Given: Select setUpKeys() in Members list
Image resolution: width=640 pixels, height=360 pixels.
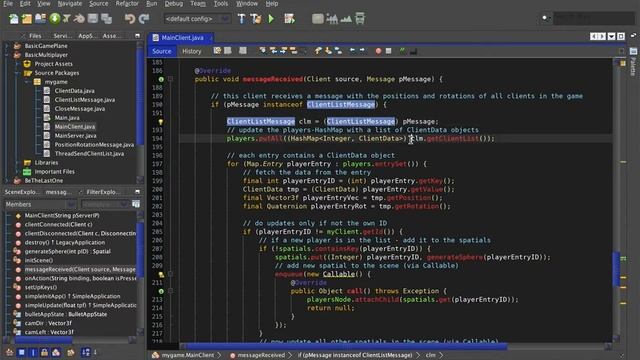Looking at the screenshot, I should (41, 287).
